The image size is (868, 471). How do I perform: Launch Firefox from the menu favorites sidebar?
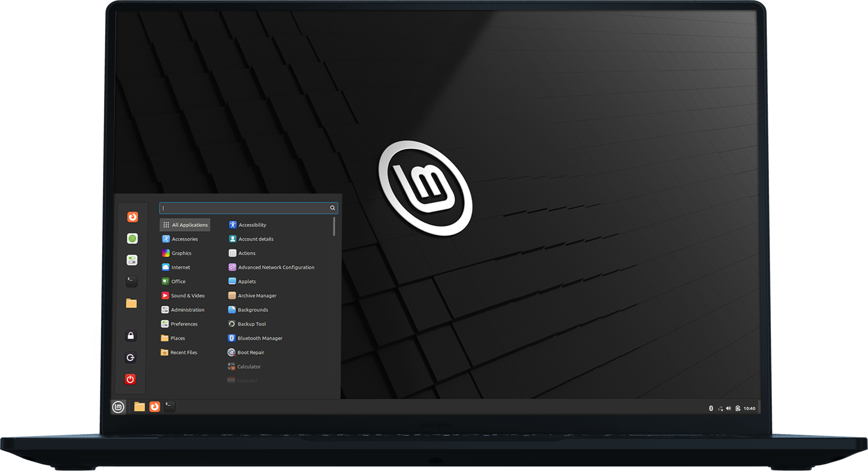132,217
